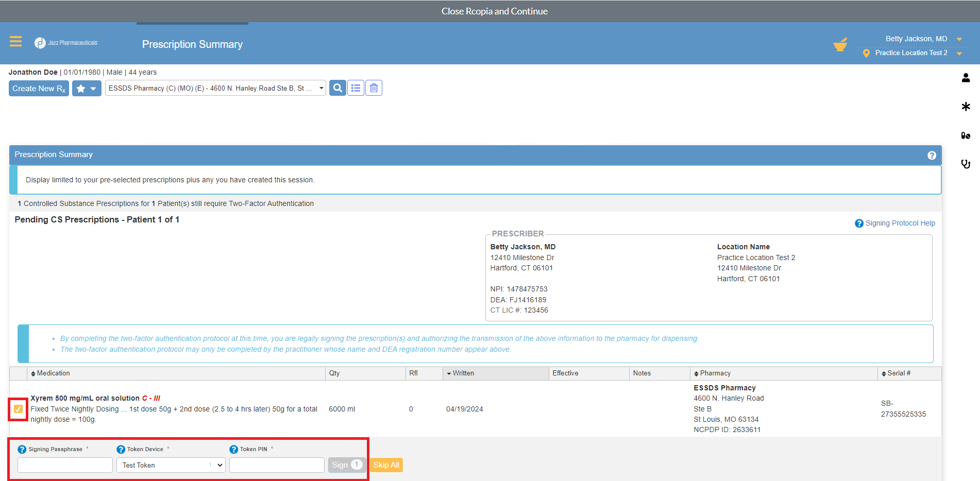Click the serial number SB-27355525335

tap(903, 409)
